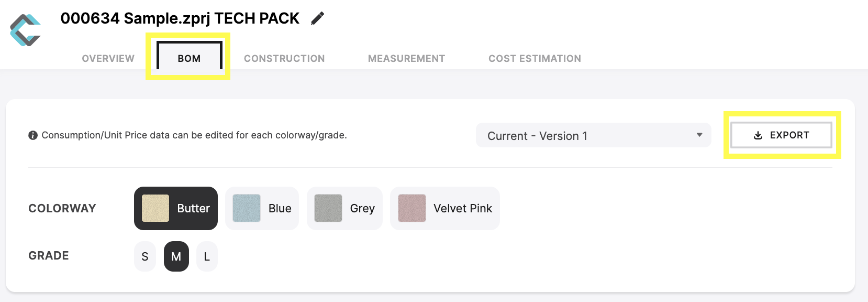Click the pencil icon to rename tech pack
The width and height of the screenshot is (868, 302).
[317, 18]
